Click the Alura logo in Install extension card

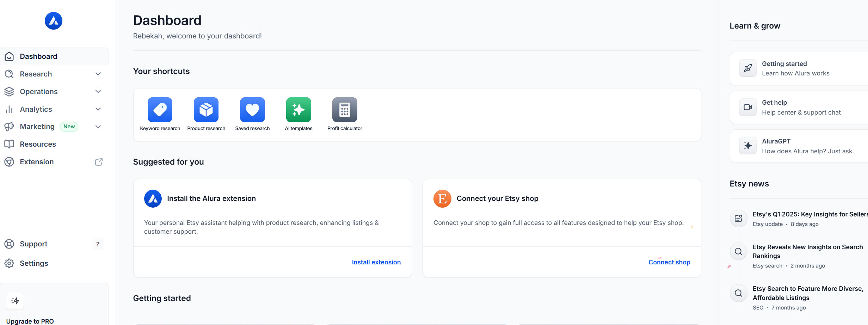[153, 199]
